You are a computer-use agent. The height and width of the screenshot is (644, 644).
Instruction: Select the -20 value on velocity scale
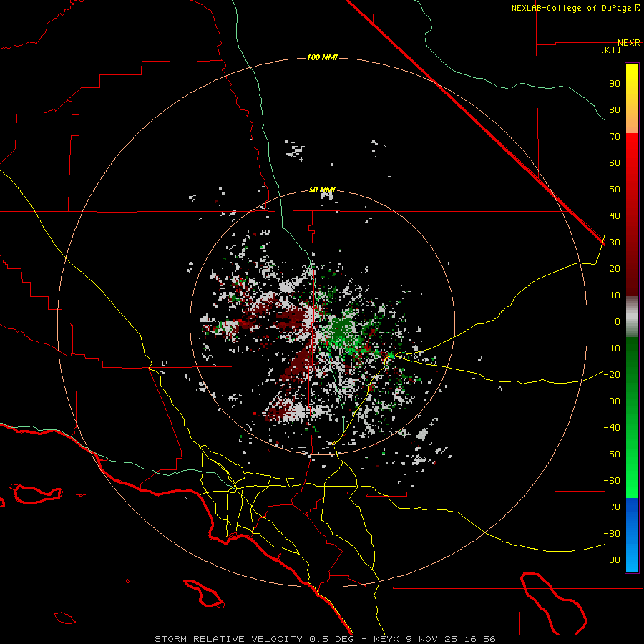[612, 374]
